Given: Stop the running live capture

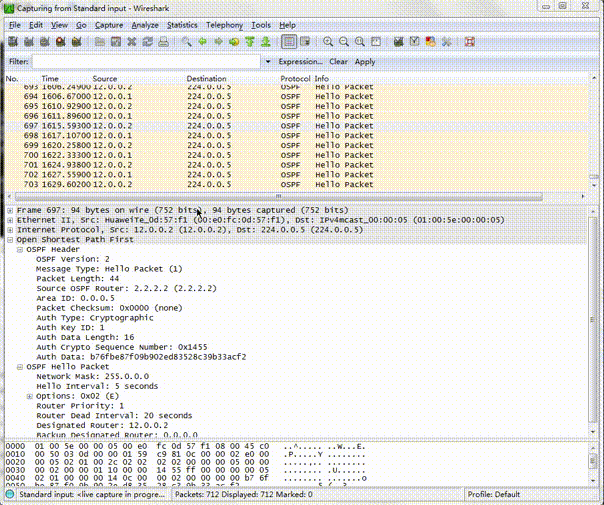Looking at the screenshot, I should click(x=60, y=42).
